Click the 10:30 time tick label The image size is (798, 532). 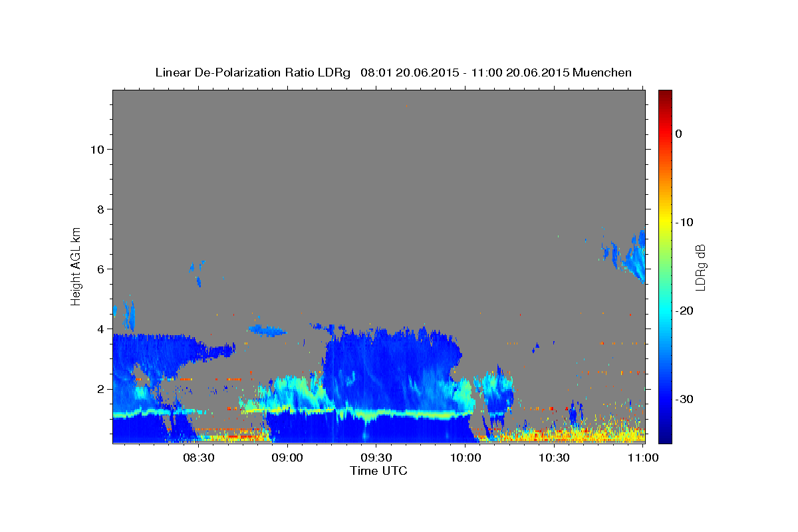click(553, 458)
